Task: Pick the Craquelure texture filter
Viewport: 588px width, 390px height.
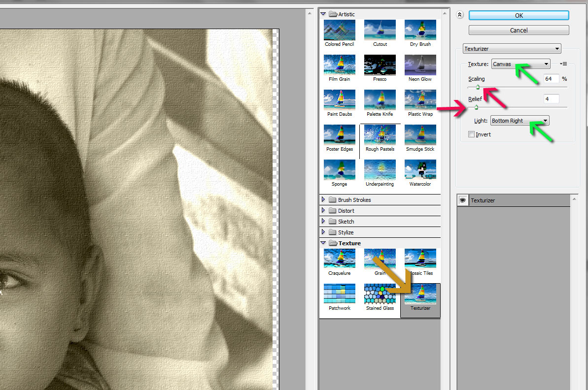Action: [340, 259]
